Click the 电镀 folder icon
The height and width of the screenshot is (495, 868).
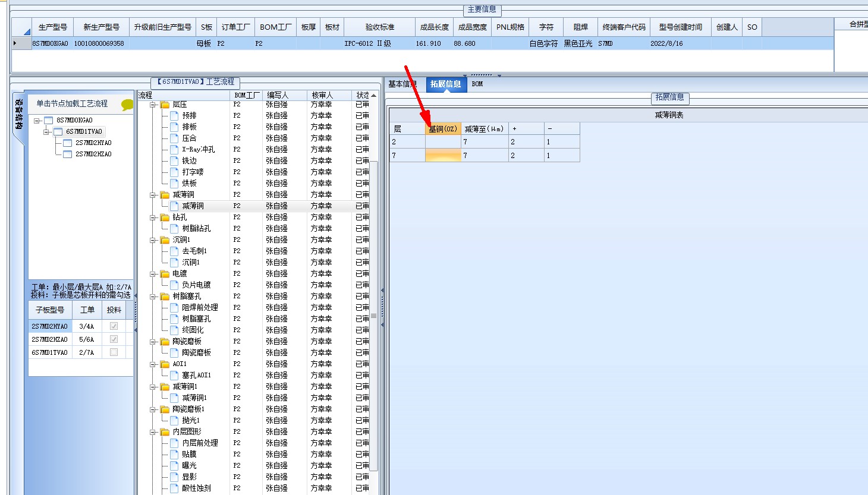point(165,273)
